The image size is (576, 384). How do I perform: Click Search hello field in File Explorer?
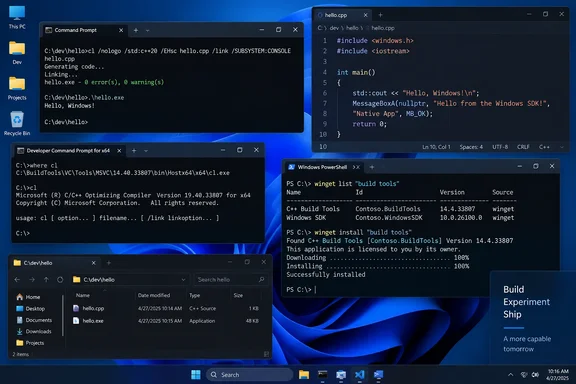230,280
